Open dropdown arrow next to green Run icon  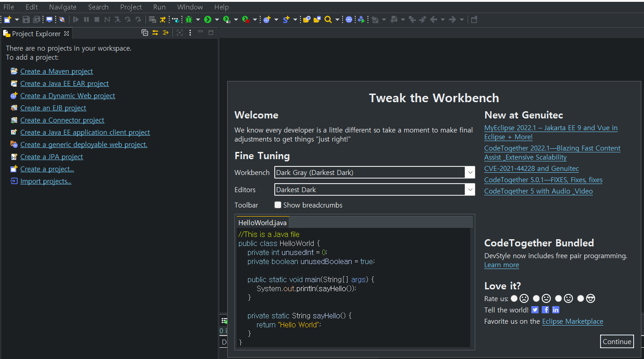217,19
